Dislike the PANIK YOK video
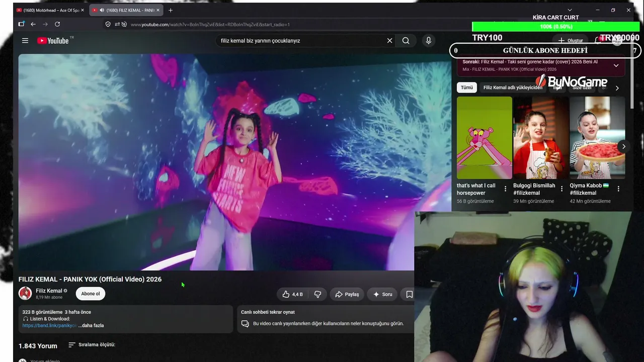Image resolution: width=644 pixels, height=362 pixels. (317, 294)
